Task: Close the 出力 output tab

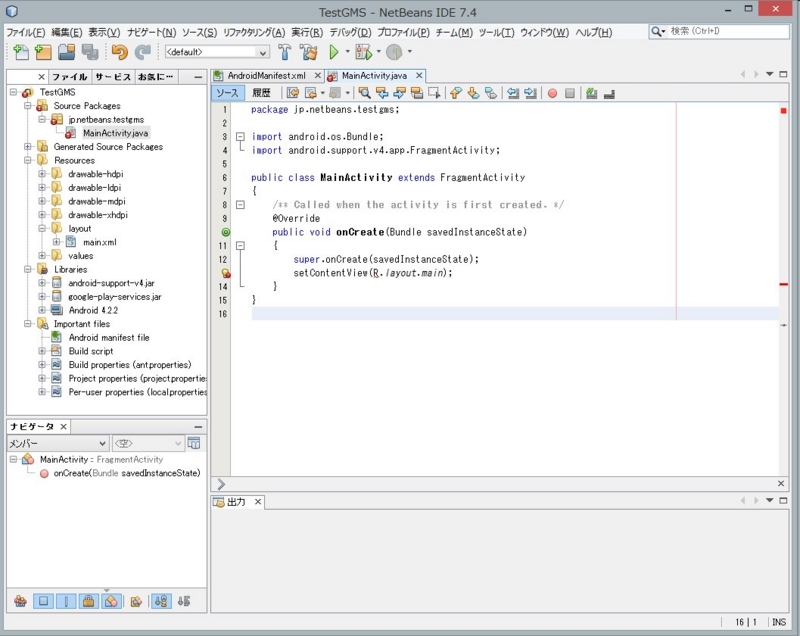Action: [258, 502]
